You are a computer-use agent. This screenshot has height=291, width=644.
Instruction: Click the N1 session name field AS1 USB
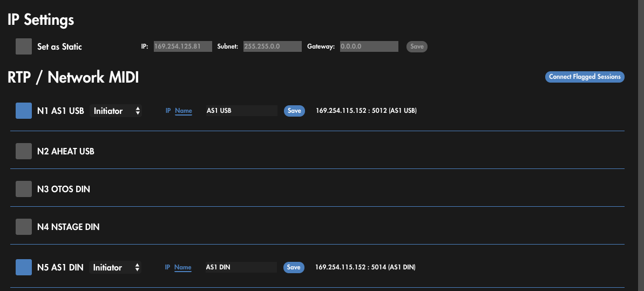pos(240,111)
